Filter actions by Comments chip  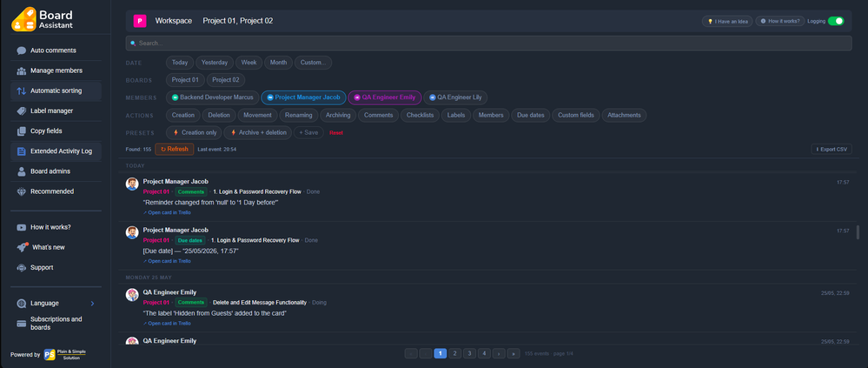tap(379, 116)
